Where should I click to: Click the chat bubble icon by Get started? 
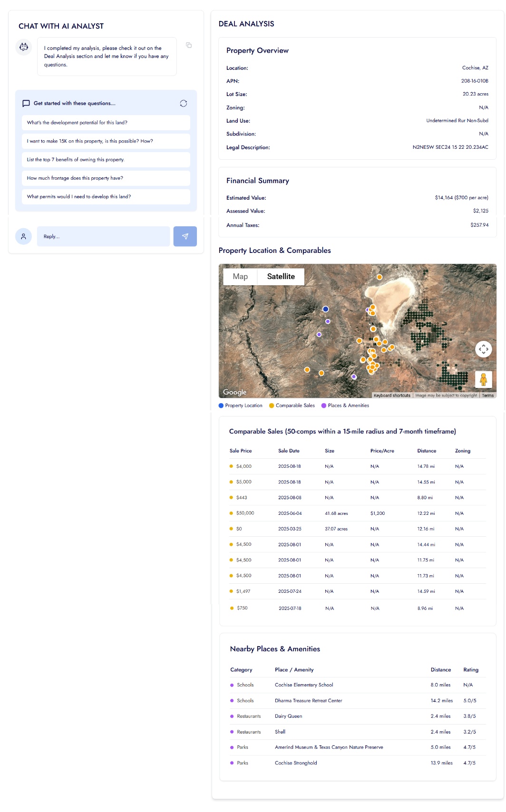[26, 103]
